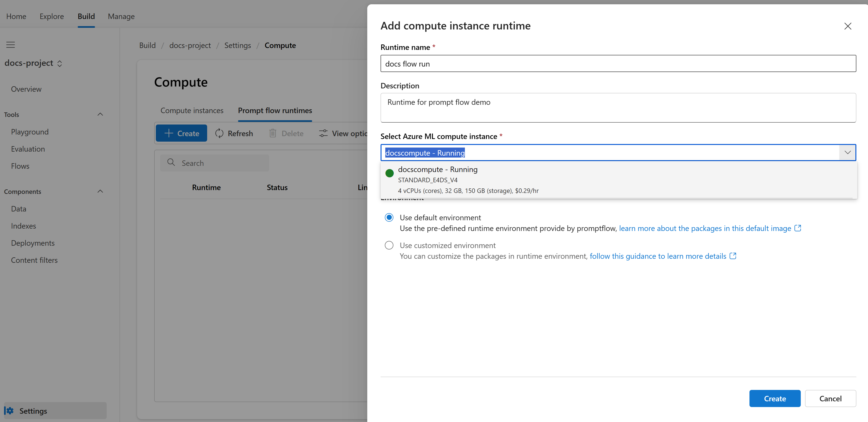Click the Runtime name input field

point(618,63)
